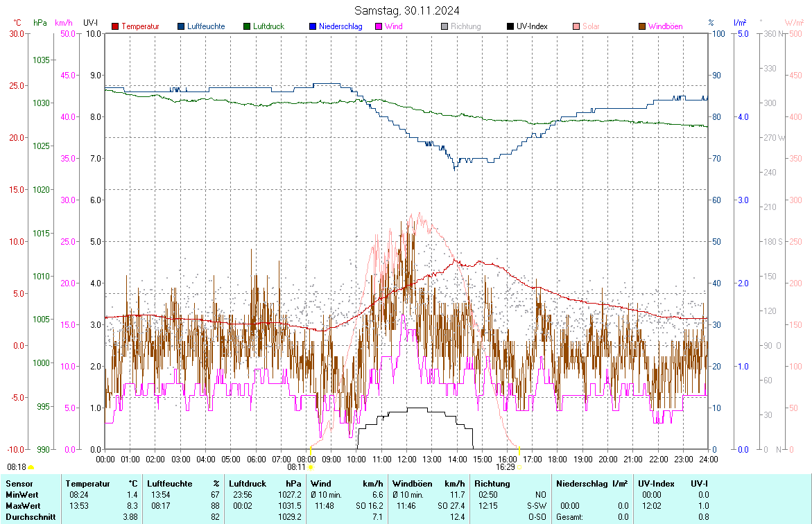
Task: Click the magenta Wind legend swatch
Action: pos(379,26)
